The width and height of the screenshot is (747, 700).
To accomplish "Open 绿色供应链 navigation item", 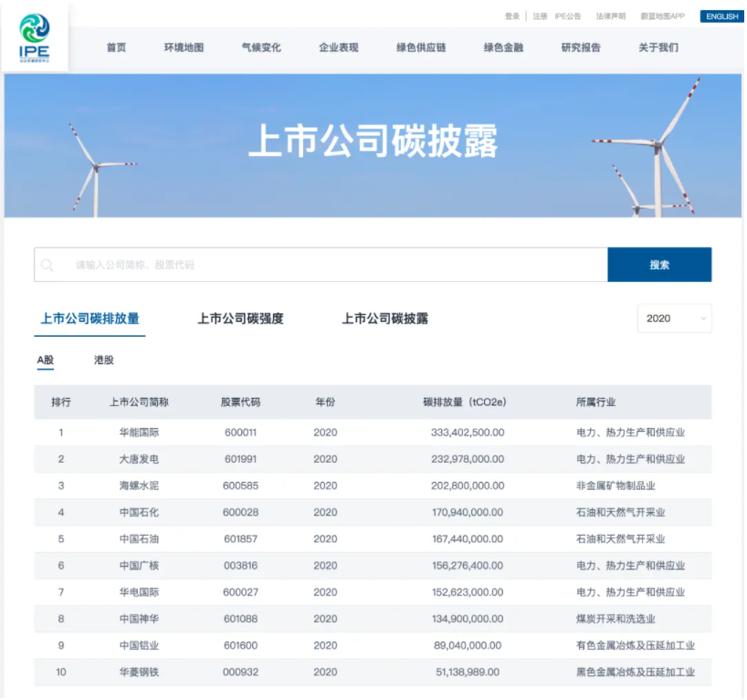I will pos(421,47).
